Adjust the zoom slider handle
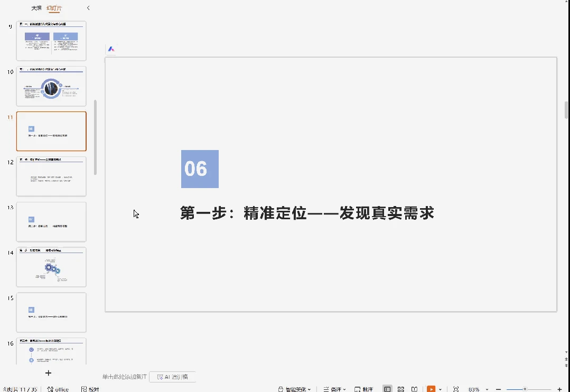Image resolution: width=570 pixels, height=392 pixels. click(525, 389)
